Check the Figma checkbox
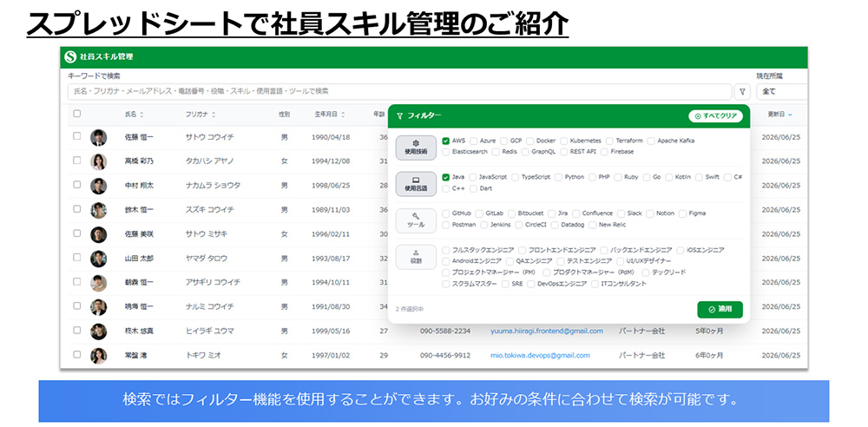Screen dimensions: 868x427 (x=683, y=213)
